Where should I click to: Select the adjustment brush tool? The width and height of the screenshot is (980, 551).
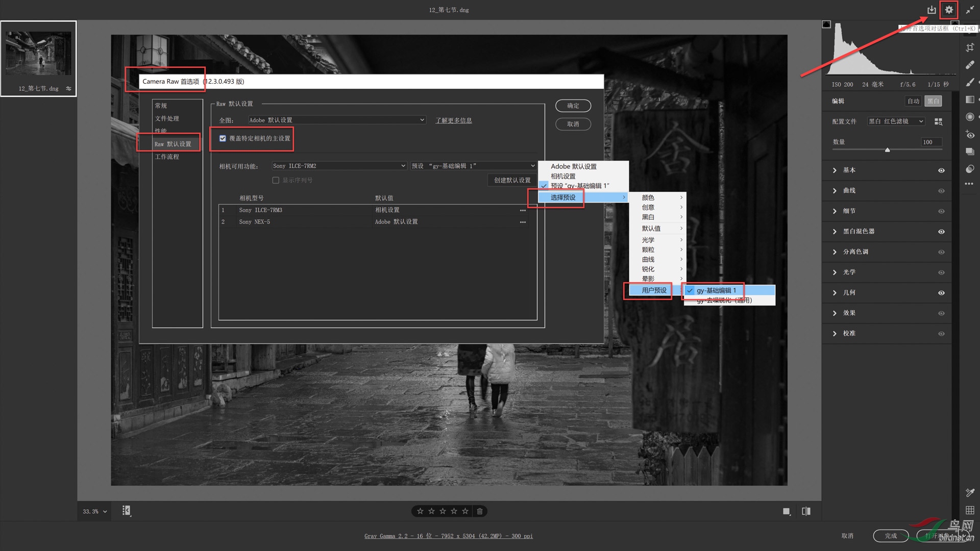coord(970,82)
